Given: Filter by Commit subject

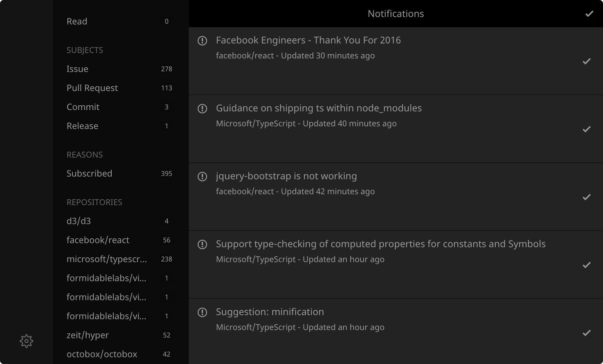Looking at the screenshot, I should coord(121,107).
